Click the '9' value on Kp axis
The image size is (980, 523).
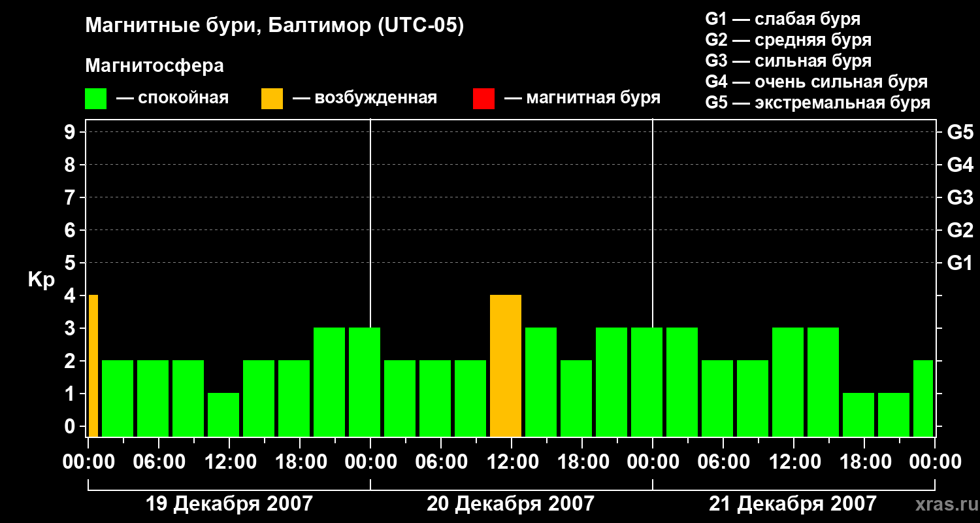(x=71, y=132)
